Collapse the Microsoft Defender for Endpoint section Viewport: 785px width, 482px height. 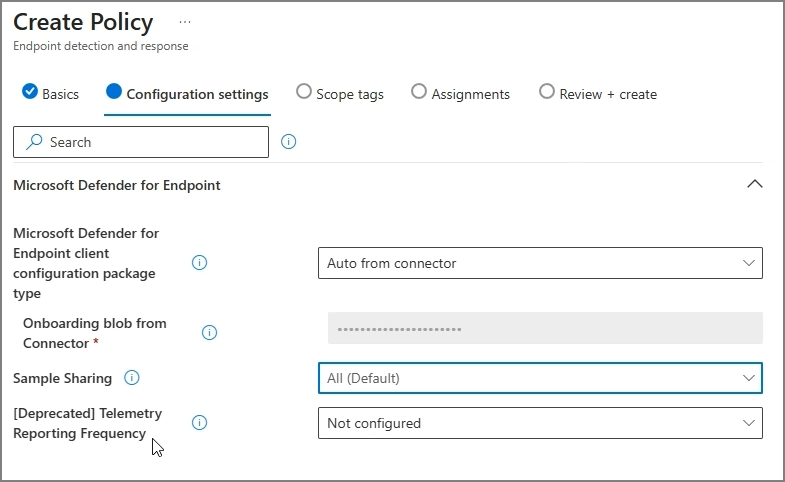pos(754,184)
